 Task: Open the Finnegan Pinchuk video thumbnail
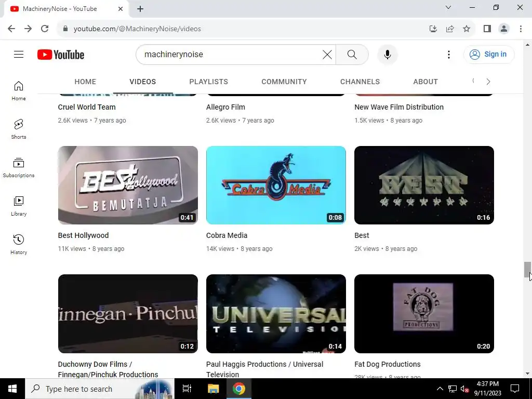click(128, 314)
